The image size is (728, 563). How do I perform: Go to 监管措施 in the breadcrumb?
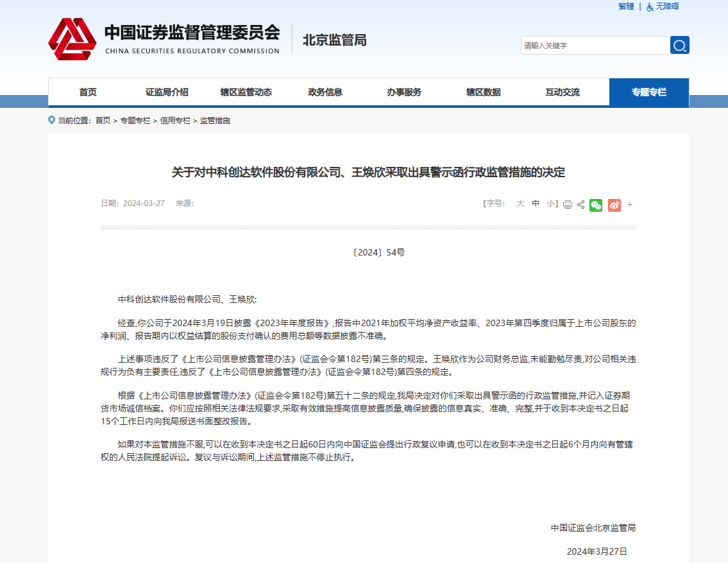pyautogui.click(x=215, y=121)
